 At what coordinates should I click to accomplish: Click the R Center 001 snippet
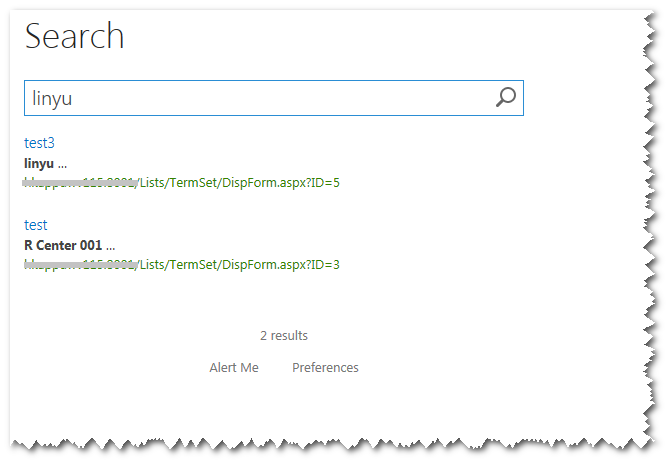click(63, 245)
